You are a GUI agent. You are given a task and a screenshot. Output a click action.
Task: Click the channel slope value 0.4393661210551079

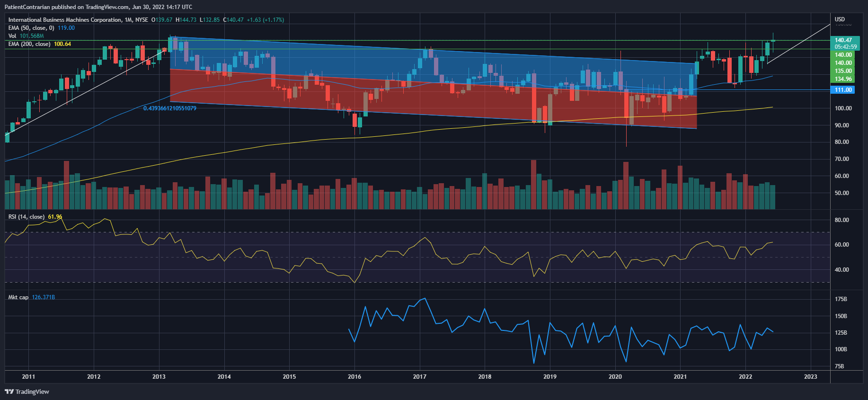(x=170, y=108)
